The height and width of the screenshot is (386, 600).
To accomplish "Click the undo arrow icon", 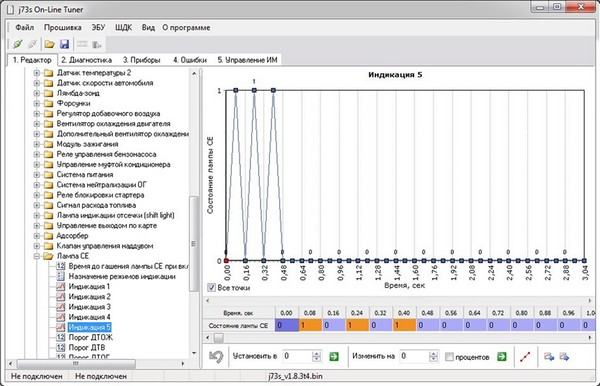I will pos(216,357).
